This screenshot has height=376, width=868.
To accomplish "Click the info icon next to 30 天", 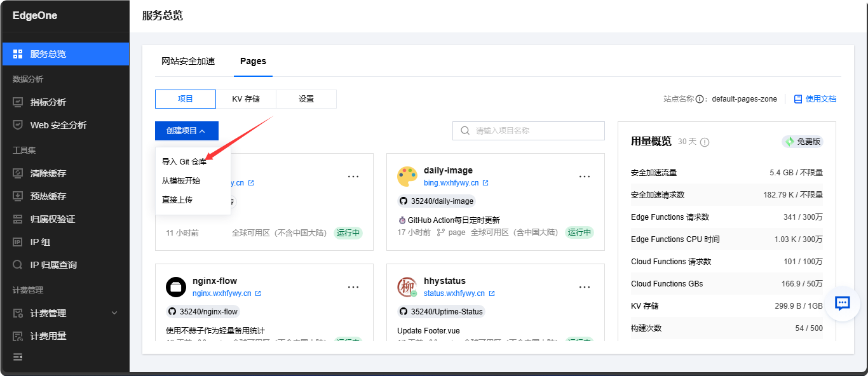I will [704, 142].
